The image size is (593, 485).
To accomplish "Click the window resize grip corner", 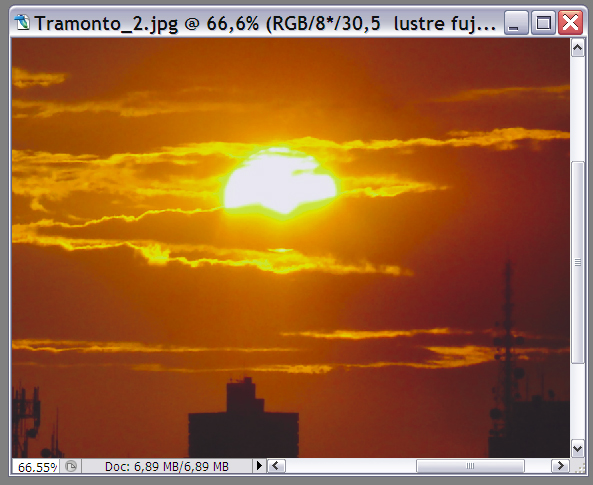I will [579, 467].
